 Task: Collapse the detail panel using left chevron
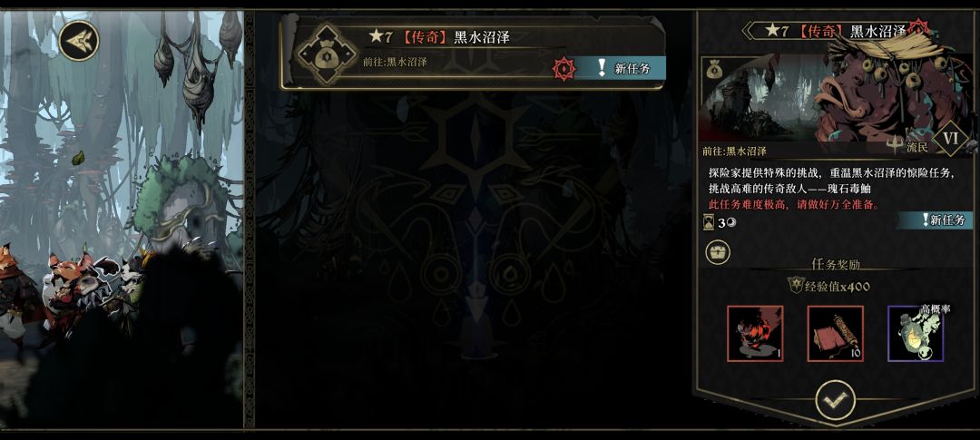pyautogui.click(x=748, y=30)
